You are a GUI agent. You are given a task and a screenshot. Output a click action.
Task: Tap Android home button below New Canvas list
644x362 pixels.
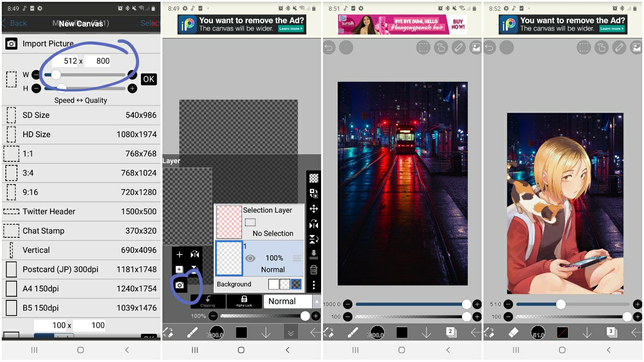click(x=80, y=350)
